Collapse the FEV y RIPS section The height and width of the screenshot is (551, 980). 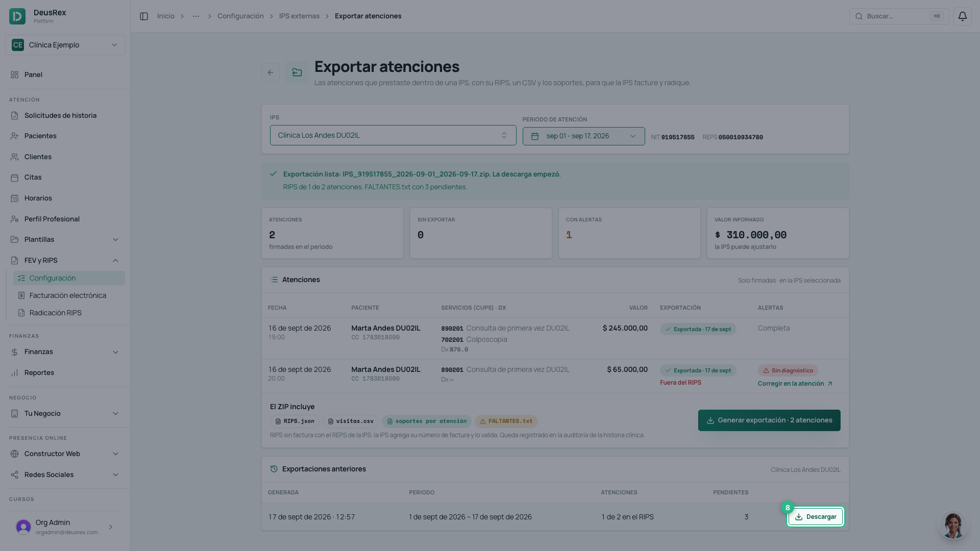point(65,260)
